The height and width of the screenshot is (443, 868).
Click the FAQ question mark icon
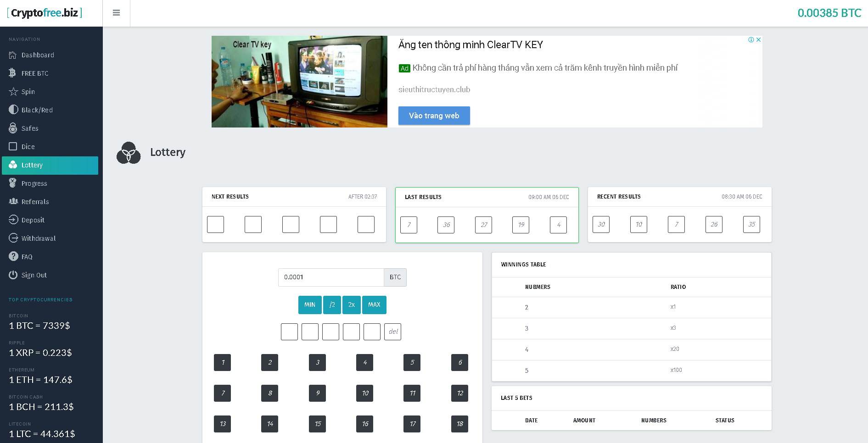pyautogui.click(x=13, y=257)
